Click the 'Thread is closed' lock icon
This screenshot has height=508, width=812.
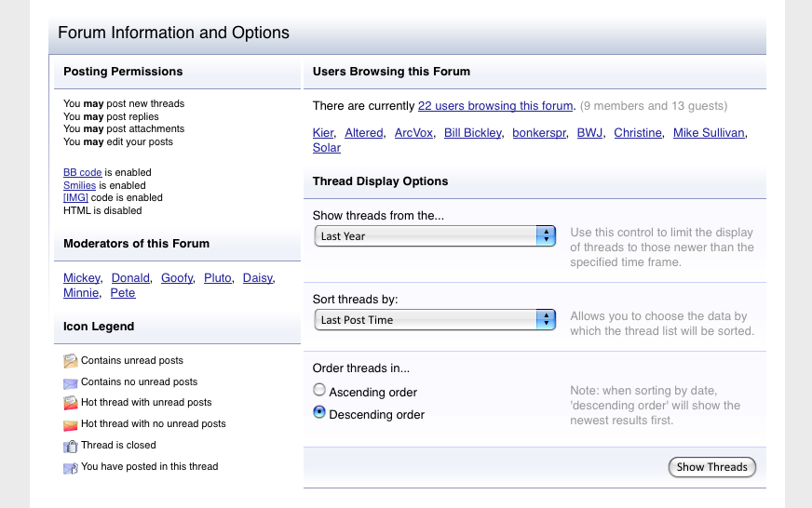[71, 446]
